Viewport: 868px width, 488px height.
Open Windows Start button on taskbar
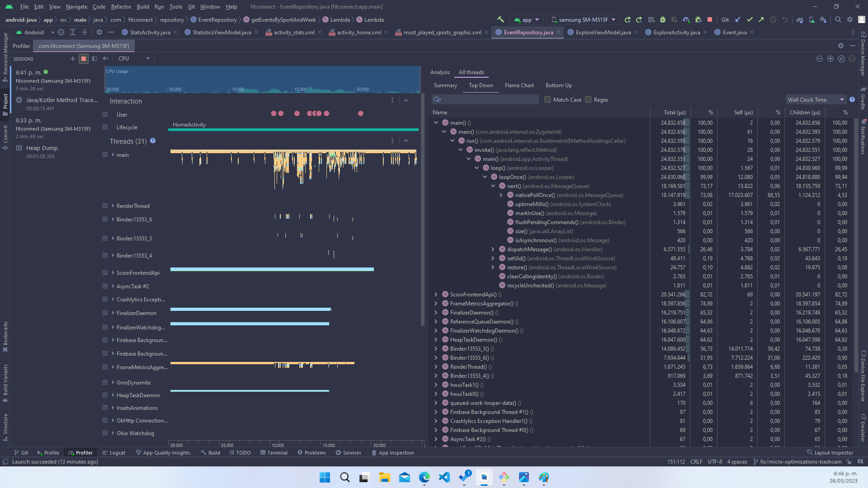point(325,477)
